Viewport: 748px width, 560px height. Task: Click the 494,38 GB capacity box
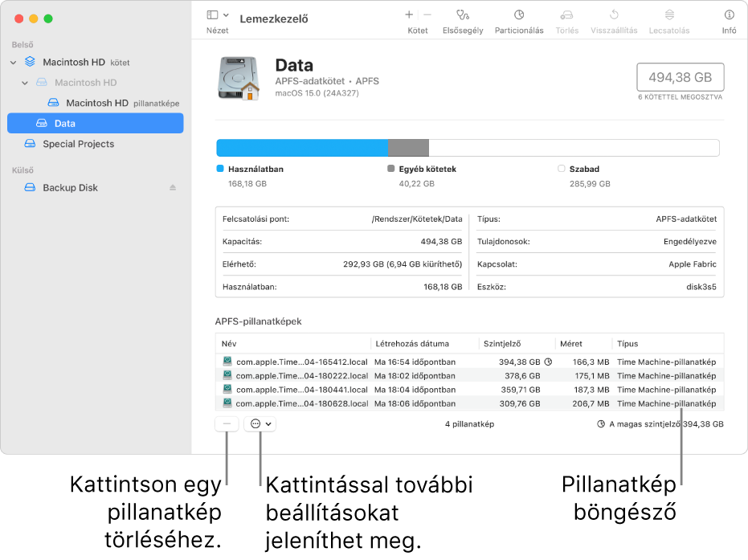click(681, 77)
